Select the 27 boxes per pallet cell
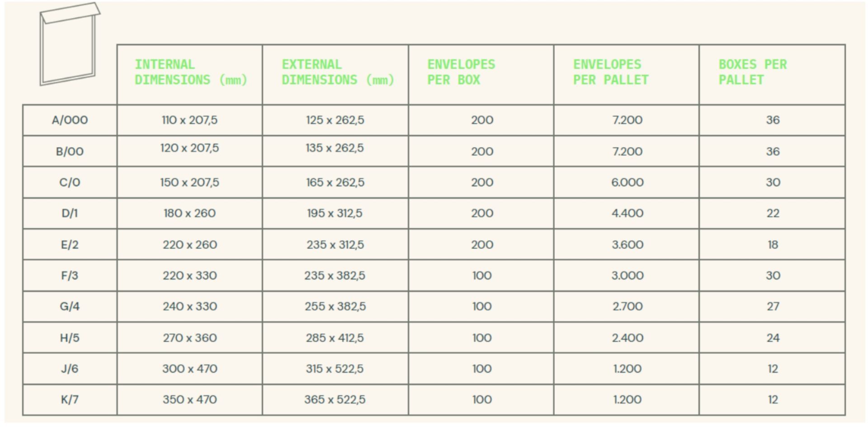This screenshot has width=868, height=428. [773, 306]
